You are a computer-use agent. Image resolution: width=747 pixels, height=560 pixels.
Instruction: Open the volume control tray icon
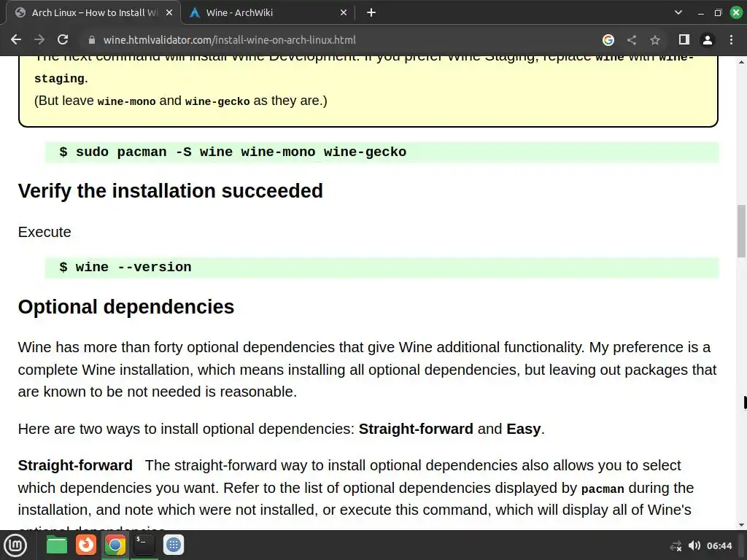click(x=694, y=545)
